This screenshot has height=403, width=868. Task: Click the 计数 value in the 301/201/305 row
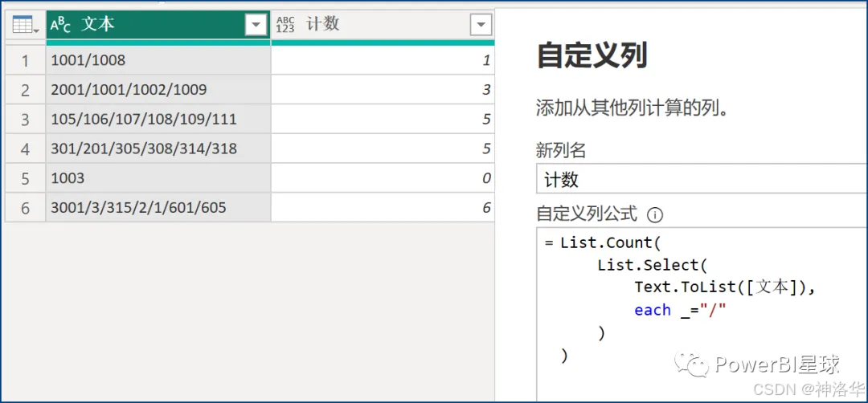(383, 149)
